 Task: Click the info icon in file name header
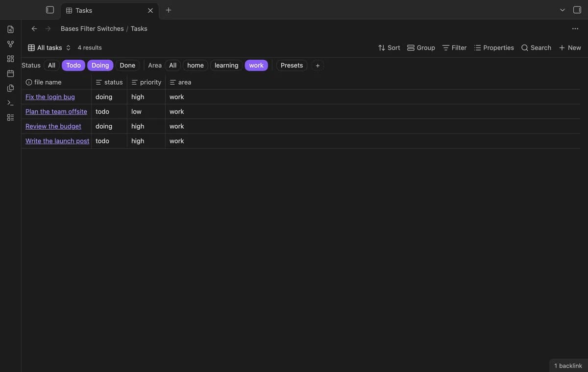click(29, 82)
